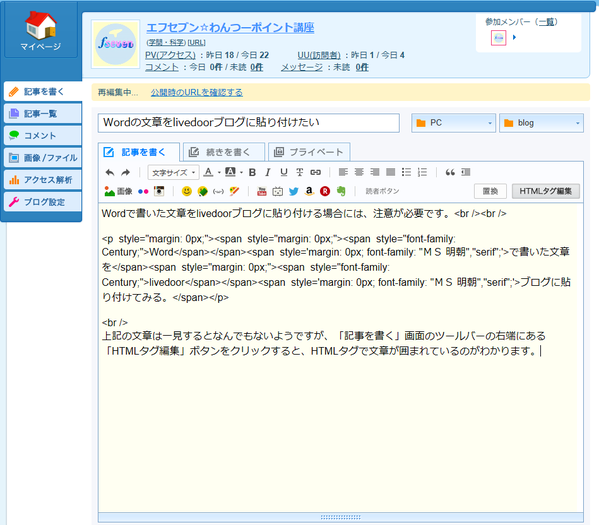Toggle bold formatting

[x=252, y=172]
